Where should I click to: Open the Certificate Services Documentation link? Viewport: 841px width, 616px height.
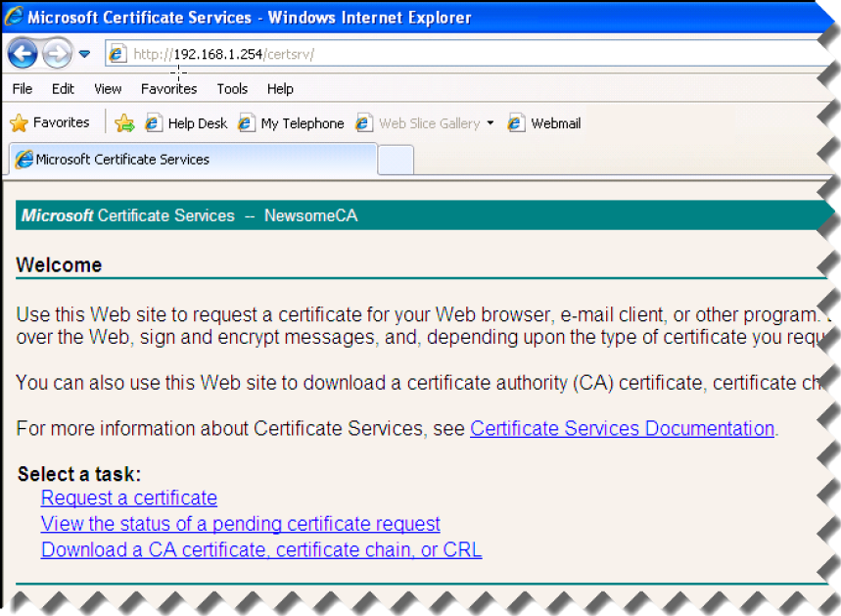(622, 428)
